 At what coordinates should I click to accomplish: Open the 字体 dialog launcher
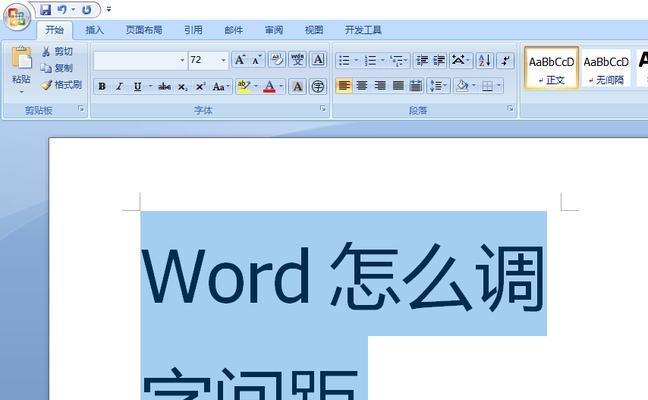(x=322, y=109)
